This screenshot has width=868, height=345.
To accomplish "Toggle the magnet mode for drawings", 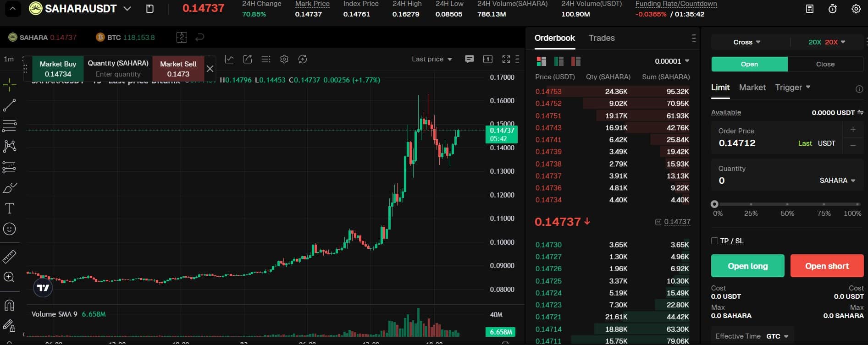I will pos(9,305).
